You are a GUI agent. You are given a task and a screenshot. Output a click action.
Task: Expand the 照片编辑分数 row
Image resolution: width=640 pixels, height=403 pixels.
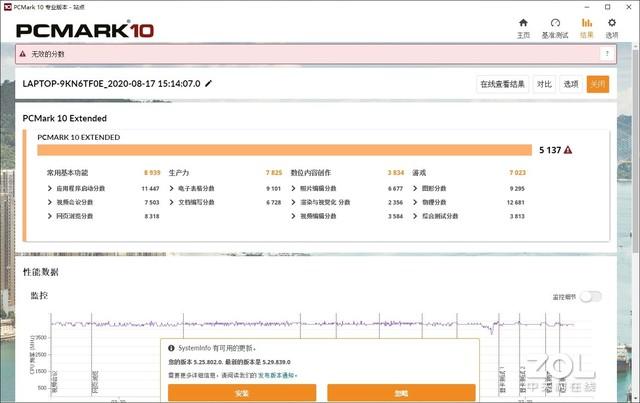click(293, 188)
